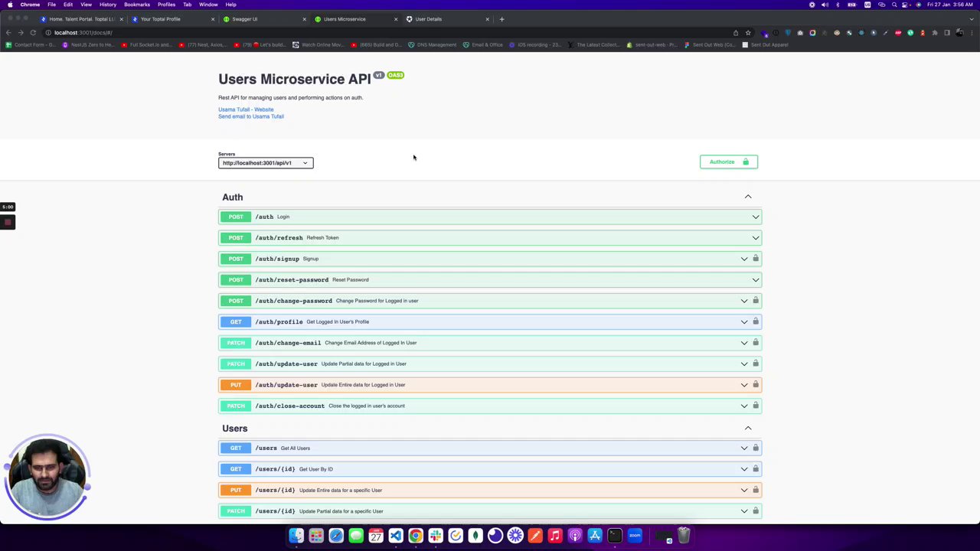The height and width of the screenshot is (551, 980).
Task: Click lock icon on /auth/profile row
Action: pyautogui.click(x=756, y=321)
